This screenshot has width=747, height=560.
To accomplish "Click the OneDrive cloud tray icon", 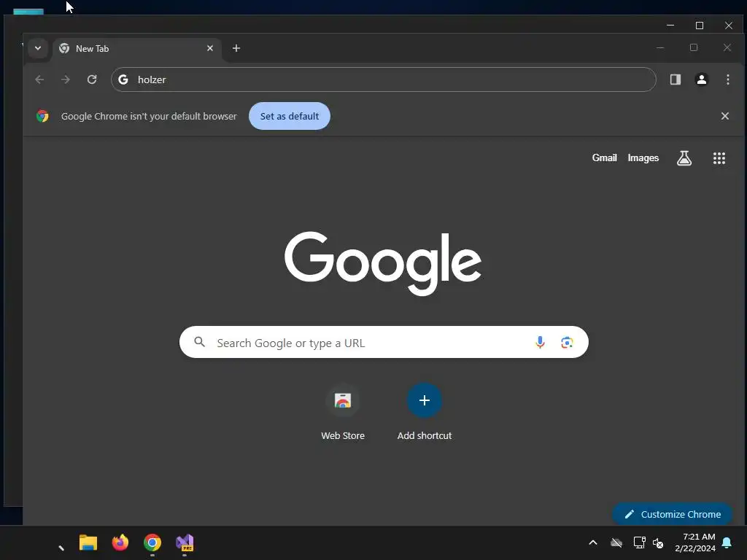I will click(x=616, y=542).
